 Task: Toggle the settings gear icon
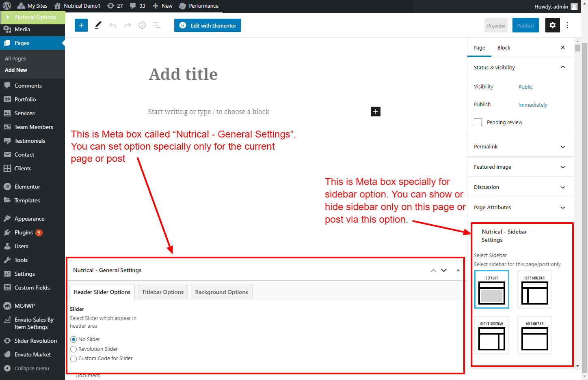click(x=552, y=25)
